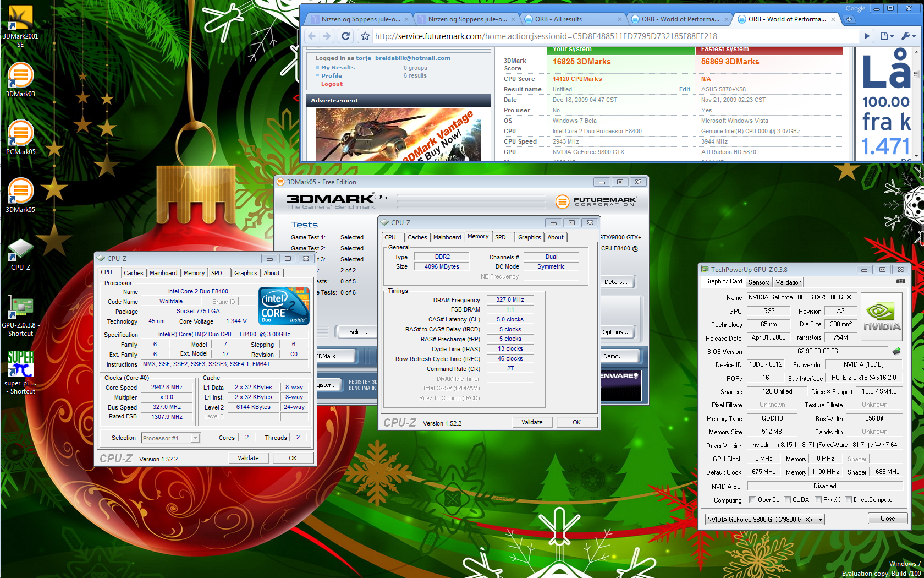Go forward in the browser
This screenshot has height=578, width=924.
[327, 36]
